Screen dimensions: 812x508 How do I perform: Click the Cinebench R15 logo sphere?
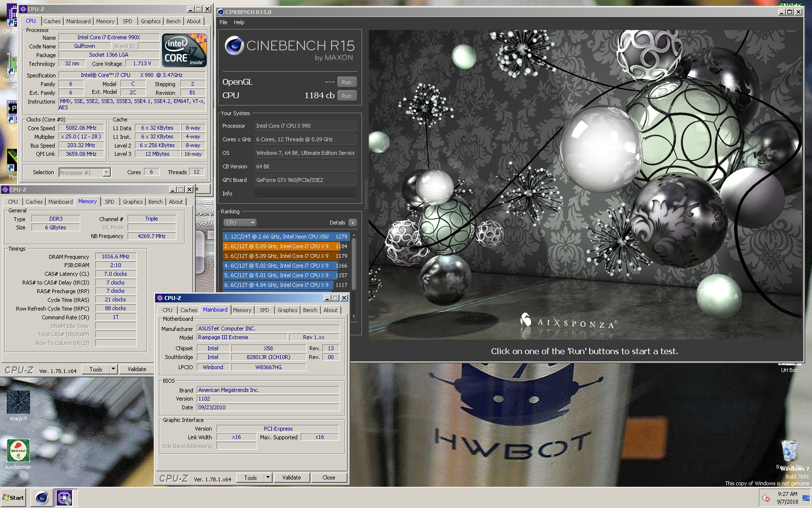pyautogui.click(x=234, y=45)
